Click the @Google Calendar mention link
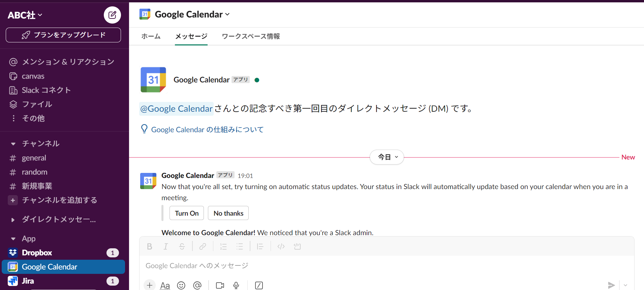 [x=176, y=109]
